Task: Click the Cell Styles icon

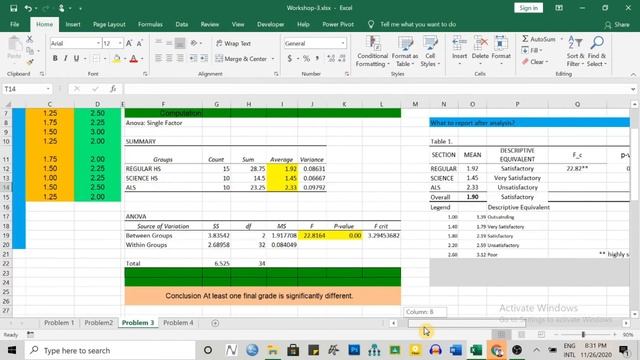Action: 430,42
